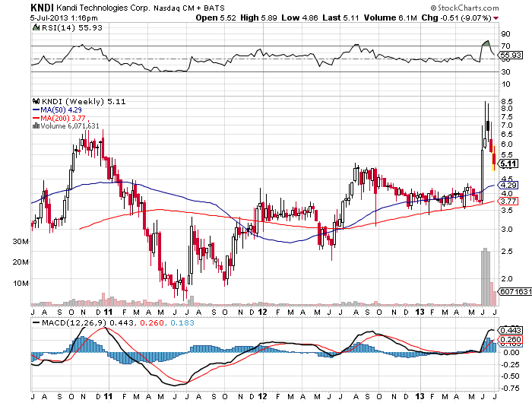This screenshot has height=403, width=532.
Task: Click the 10M volume axis label
Action: point(21,284)
